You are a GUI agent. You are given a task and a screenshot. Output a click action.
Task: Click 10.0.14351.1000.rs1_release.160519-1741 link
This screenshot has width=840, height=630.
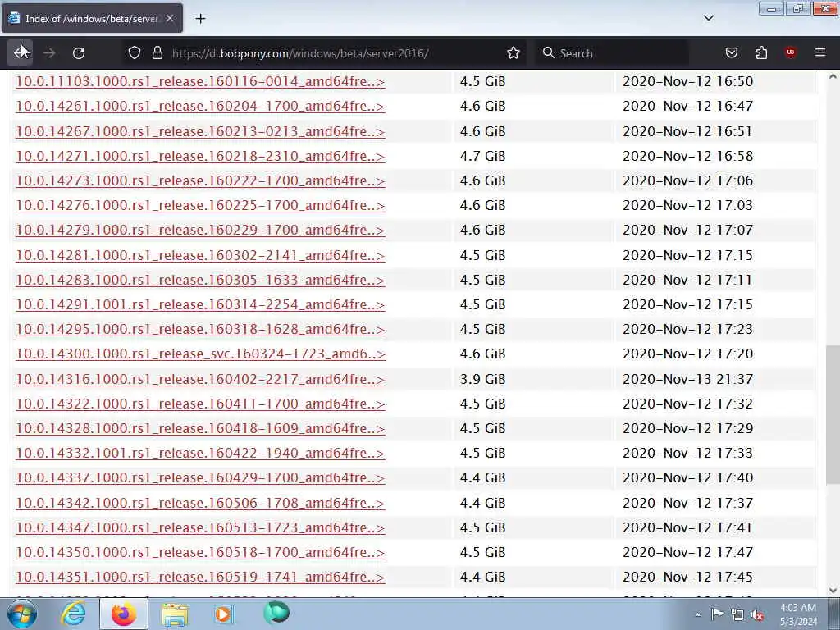point(200,577)
